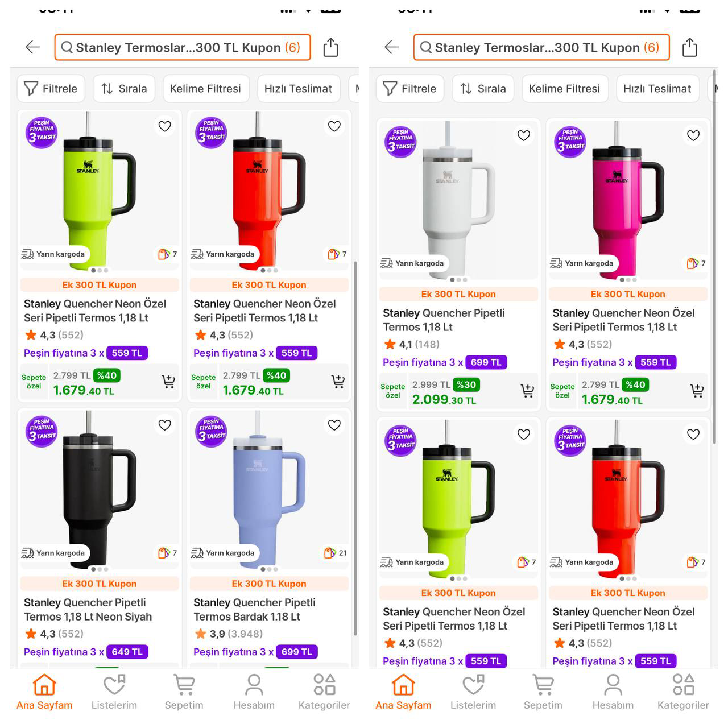Tap the coupon tag icon showing 21

point(335,553)
